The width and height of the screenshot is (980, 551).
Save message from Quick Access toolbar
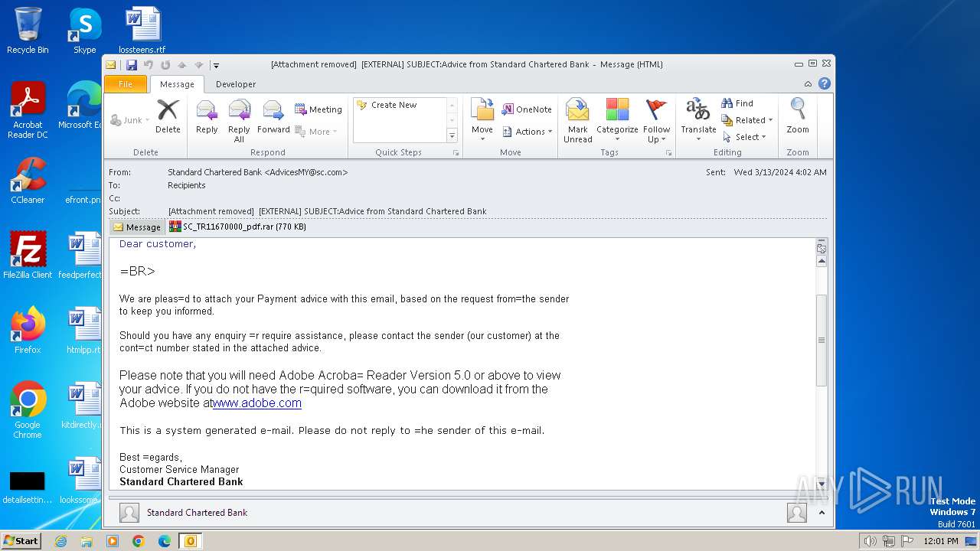click(x=132, y=65)
